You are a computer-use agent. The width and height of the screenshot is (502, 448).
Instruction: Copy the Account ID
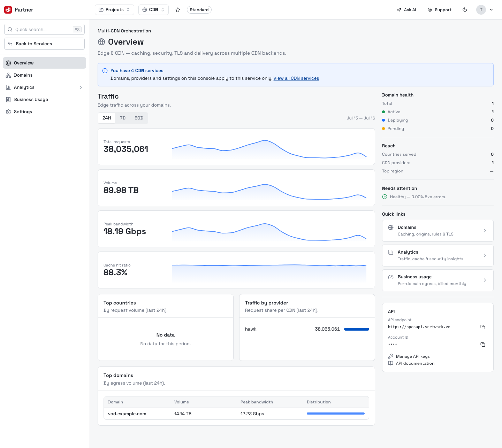click(x=483, y=345)
